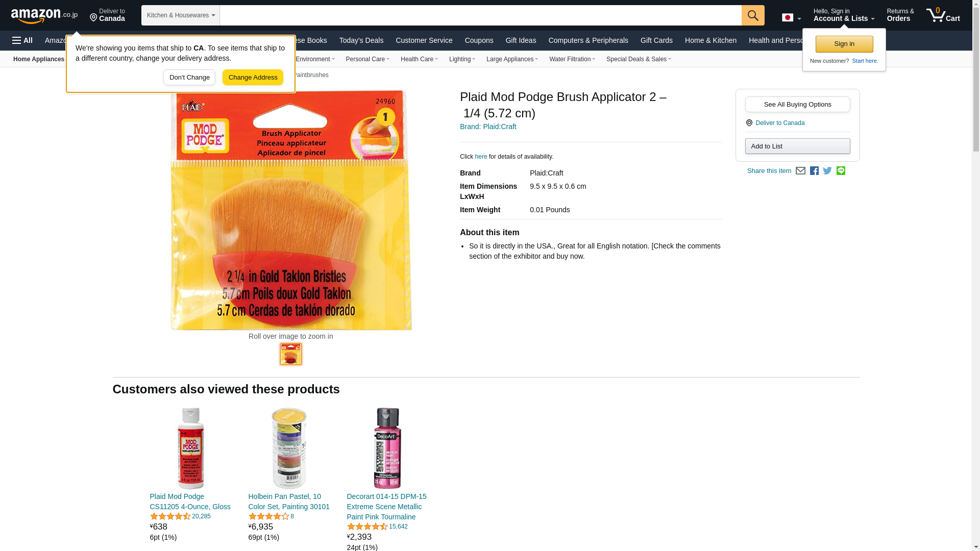Share this item on Twitter
980x551 pixels.
pos(827,171)
